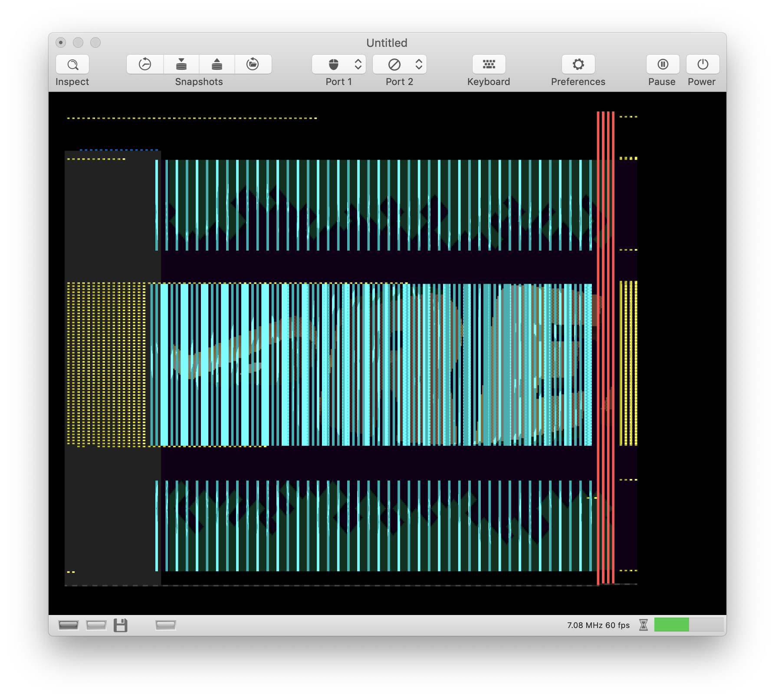
Task: Click the "Untitled" window title
Action: click(x=387, y=43)
